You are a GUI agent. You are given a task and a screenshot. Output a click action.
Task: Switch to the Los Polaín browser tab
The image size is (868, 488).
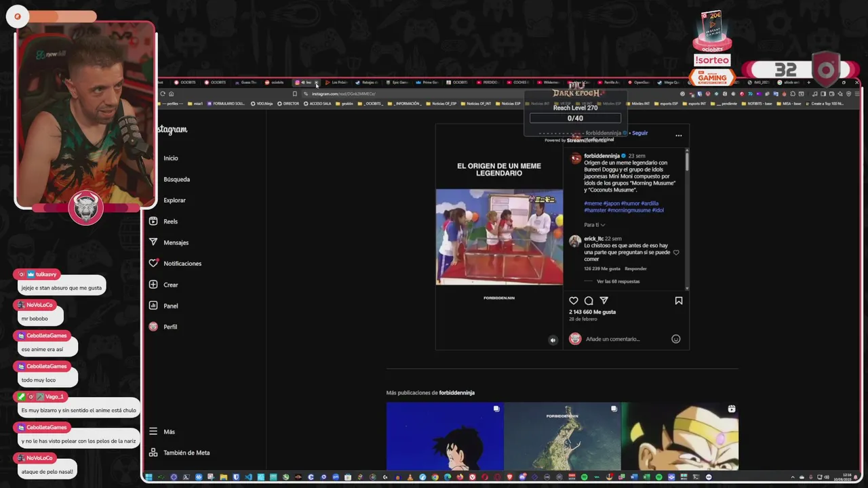336,83
